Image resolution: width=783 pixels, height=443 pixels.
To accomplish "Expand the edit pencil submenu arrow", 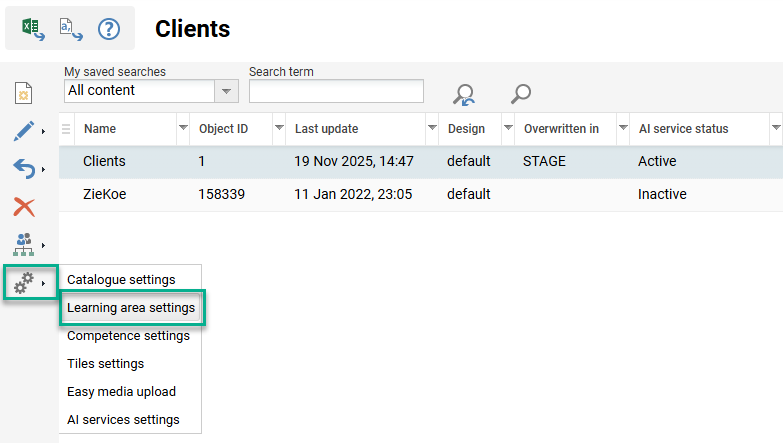I will tap(43, 131).
